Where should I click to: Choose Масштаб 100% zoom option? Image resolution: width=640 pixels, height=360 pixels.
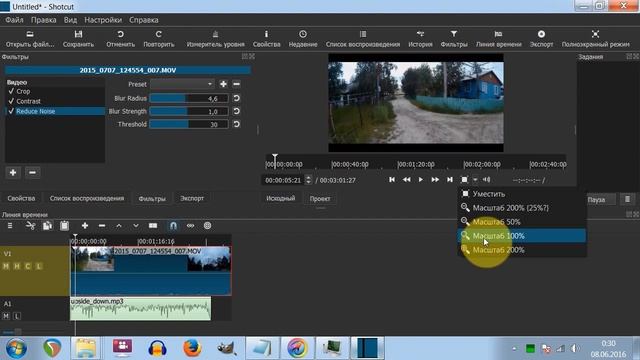[x=522, y=236]
